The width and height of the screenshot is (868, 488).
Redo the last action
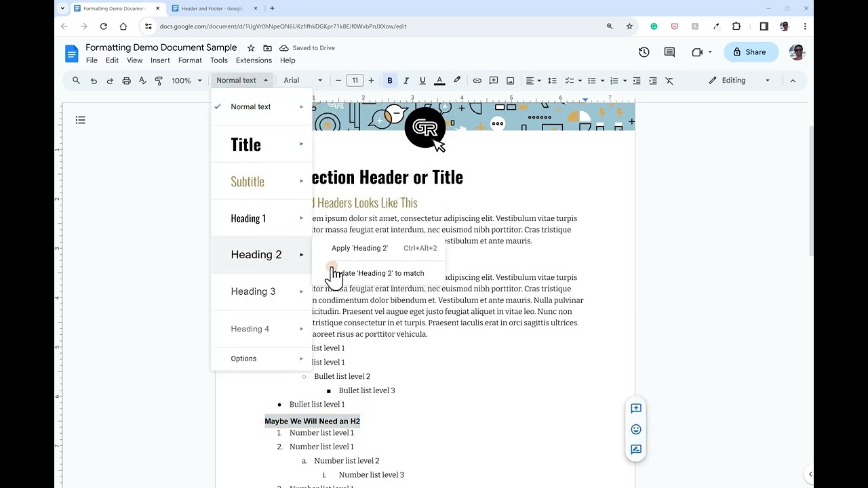coord(110,81)
